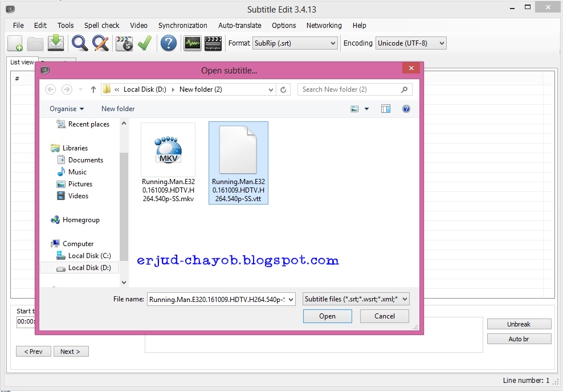Open the Encoding Unicode (UTF-8) dropdown
Viewport: 563px width, 392px height.
tap(411, 43)
